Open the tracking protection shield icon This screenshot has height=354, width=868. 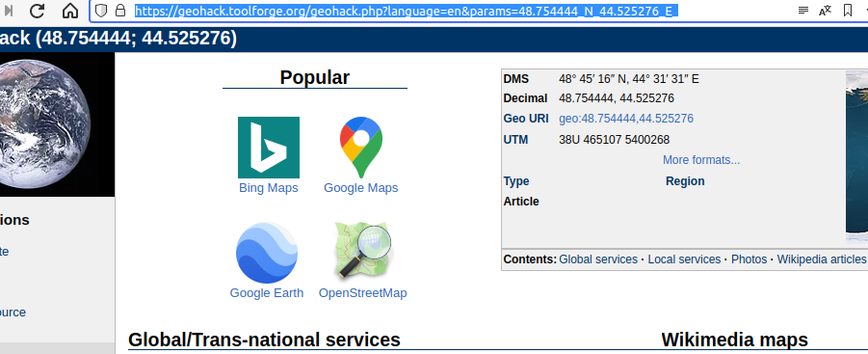point(101,11)
